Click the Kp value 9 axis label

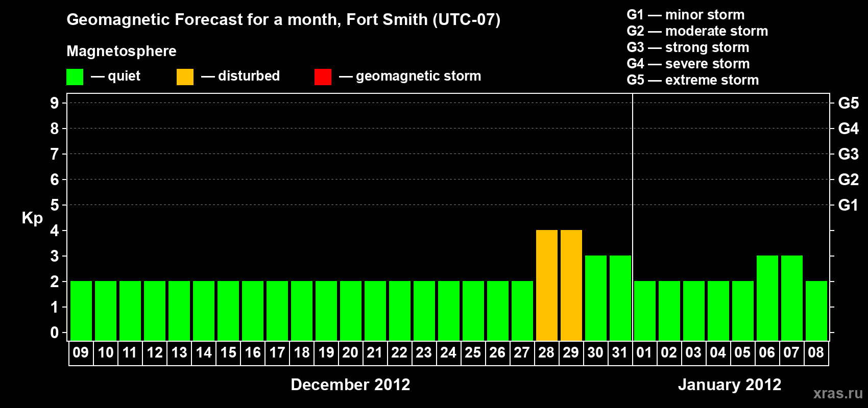[55, 103]
